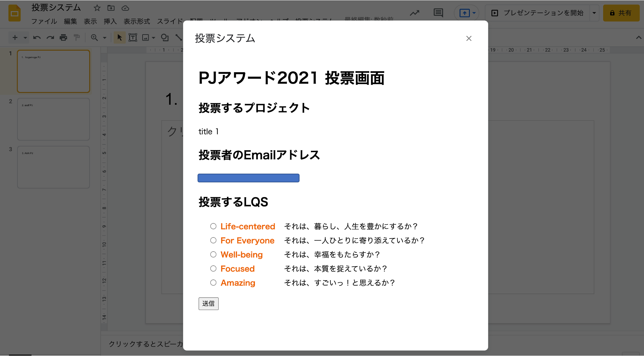Viewport: 644px width, 356px height.
Task: Check the cloud save status icon
Action: pos(125,8)
